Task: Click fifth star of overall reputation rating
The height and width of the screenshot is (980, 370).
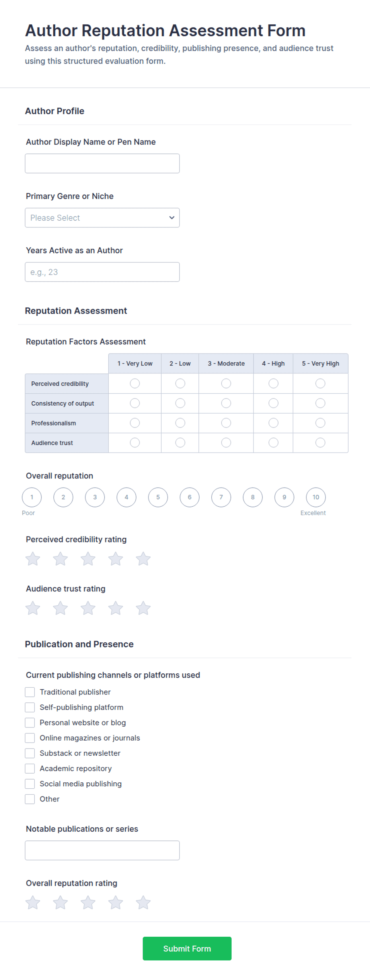Action: click(143, 902)
